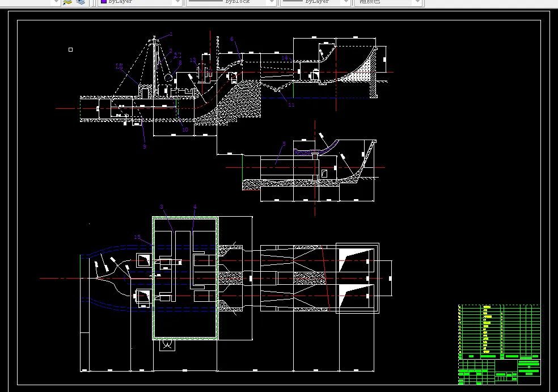Select callout number 4 in plan view
This screenshot has width=558, height=392.
[x=195, y=207]
